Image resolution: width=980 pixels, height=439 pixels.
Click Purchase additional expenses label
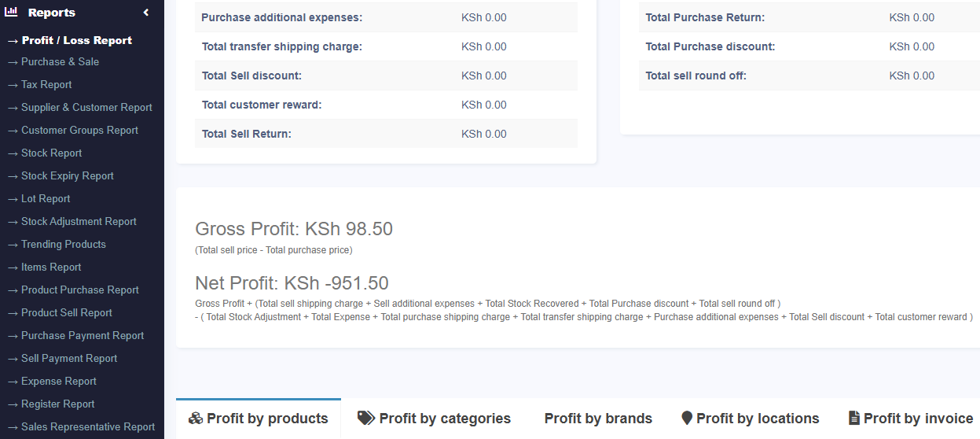[282, 17]
